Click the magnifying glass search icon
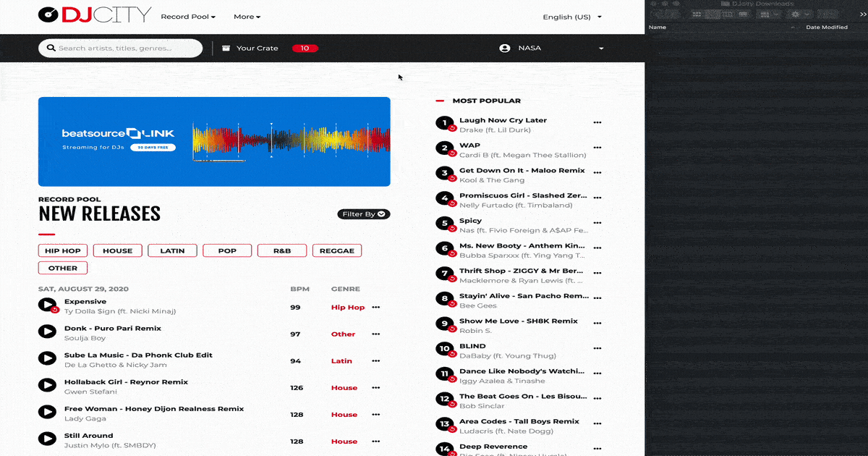 (50, 48)
